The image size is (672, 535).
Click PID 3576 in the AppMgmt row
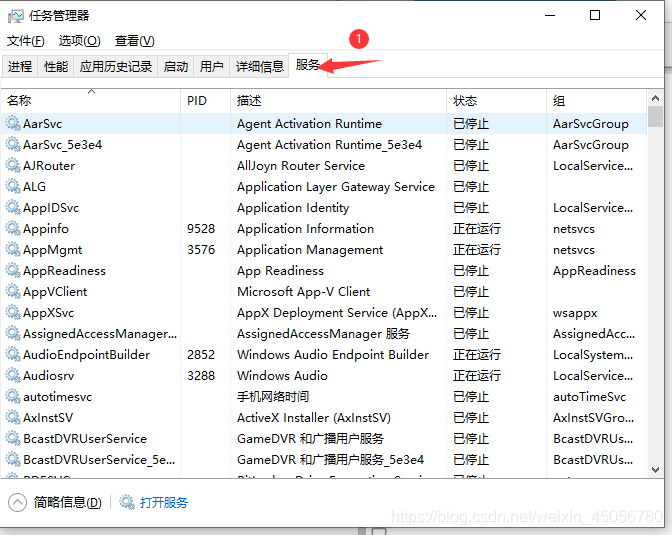pyautogui.click(x=201, y=250)
